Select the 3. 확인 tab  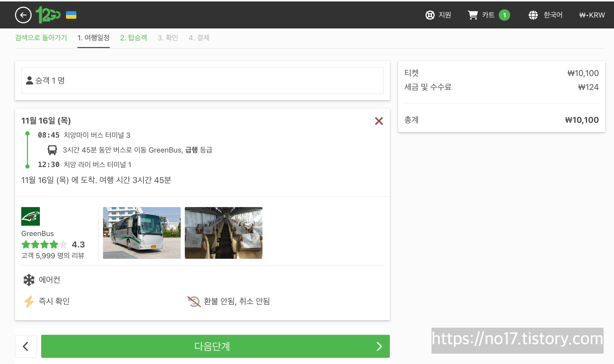coord(168,38)
